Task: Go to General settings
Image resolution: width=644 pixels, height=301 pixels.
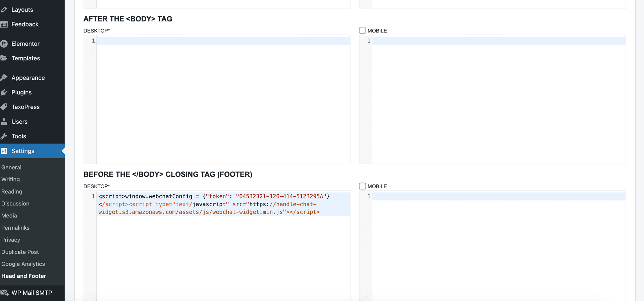Action: (x=11, y=167)
